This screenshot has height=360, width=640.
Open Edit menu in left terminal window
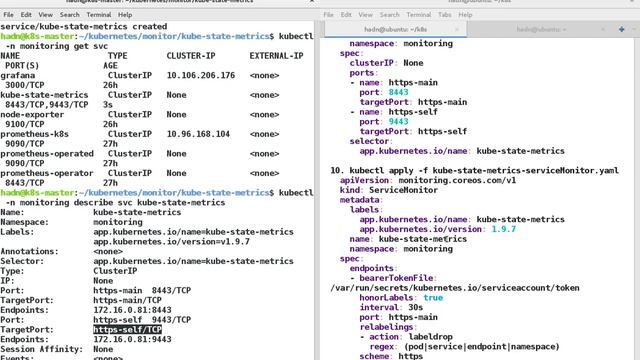pyautogui.click(x=26, y=15)
